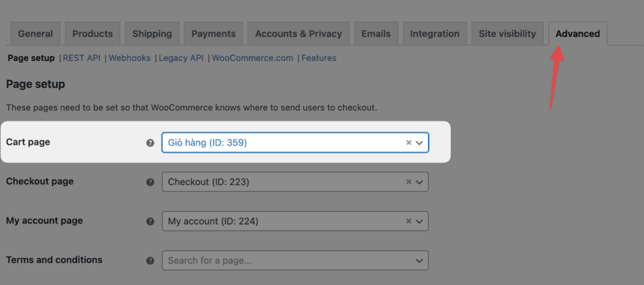The height and width of the screenshot is (285, 644).
Task: Open the Features section link
Action: click(319, 58)
